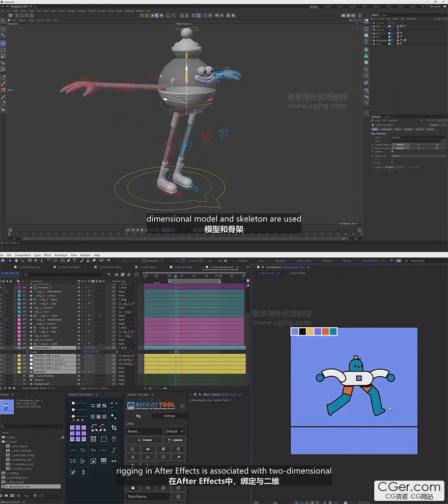448x504 pixels.
Task: Open the parent dropdown for layer 33 Background
Action: (128, 384)
